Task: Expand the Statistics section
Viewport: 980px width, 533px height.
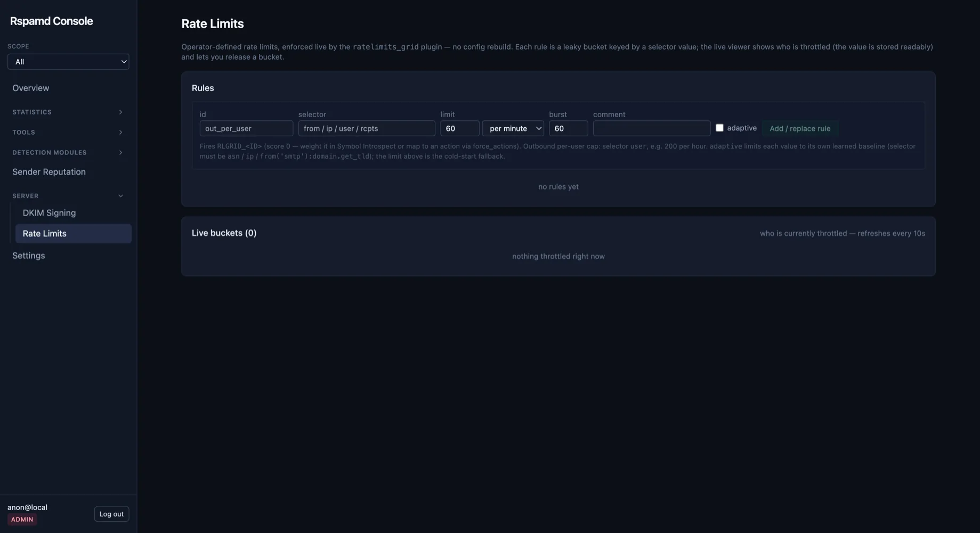Action: [x=68, y=112]
